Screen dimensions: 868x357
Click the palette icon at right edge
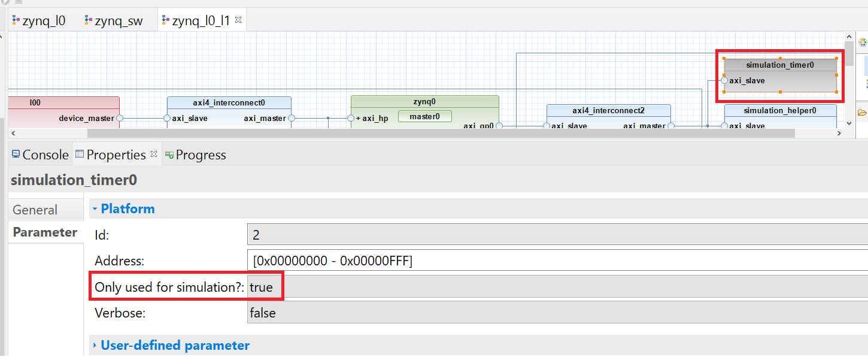(863, 43)
